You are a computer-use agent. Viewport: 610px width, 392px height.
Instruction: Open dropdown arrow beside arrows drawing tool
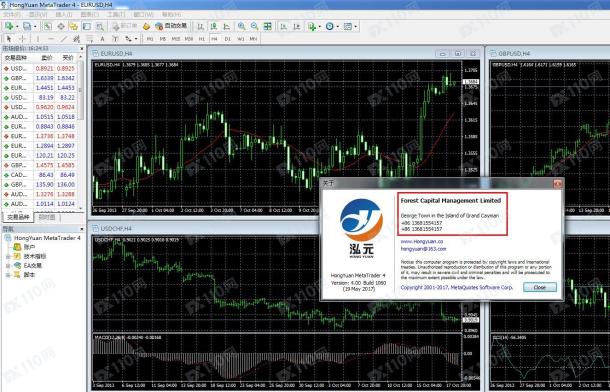click(x=136, y=39)
